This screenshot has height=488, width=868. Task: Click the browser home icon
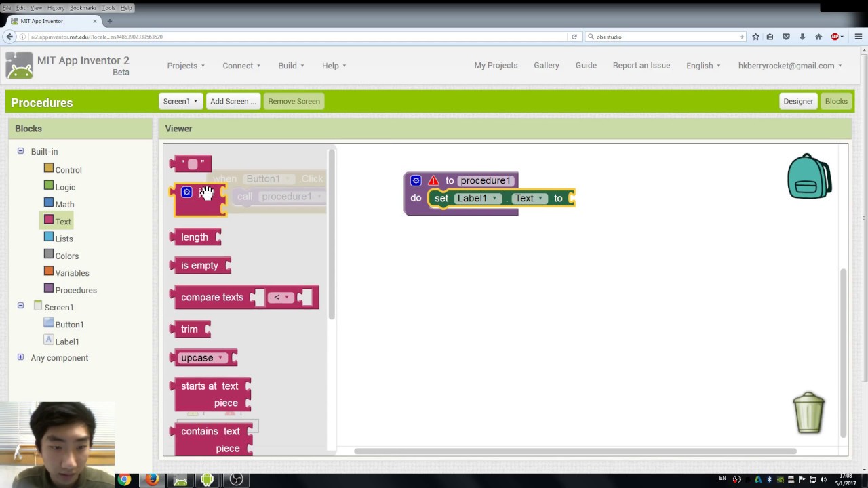(818, 37)
